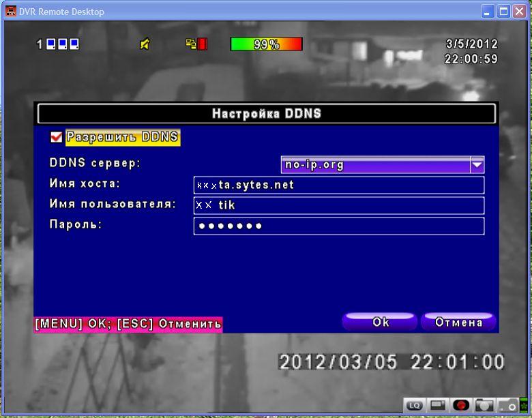532x418 pixels.
Task: Click the 22:00:59 time text
Action: point(471,59)
